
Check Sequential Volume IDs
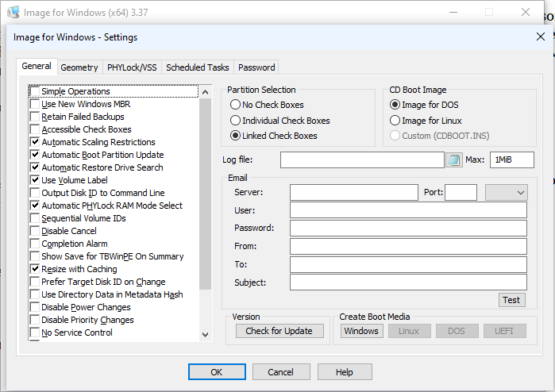point(35,218)
